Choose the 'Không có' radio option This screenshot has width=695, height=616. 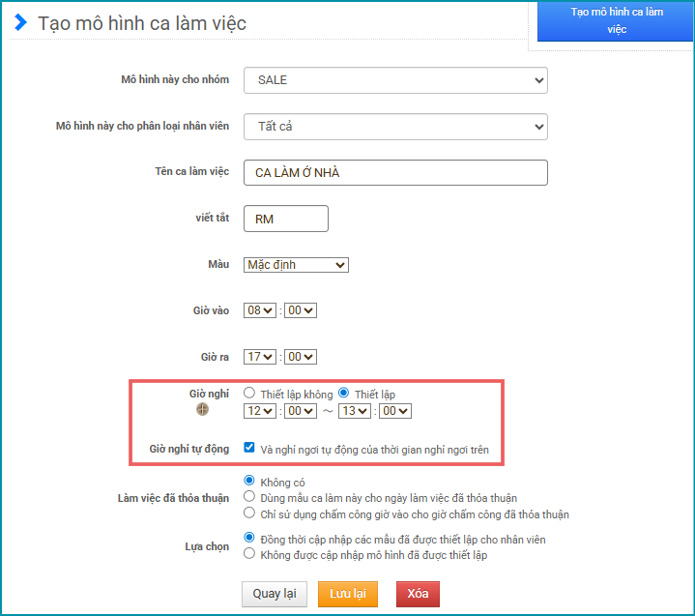pos(249,480)
